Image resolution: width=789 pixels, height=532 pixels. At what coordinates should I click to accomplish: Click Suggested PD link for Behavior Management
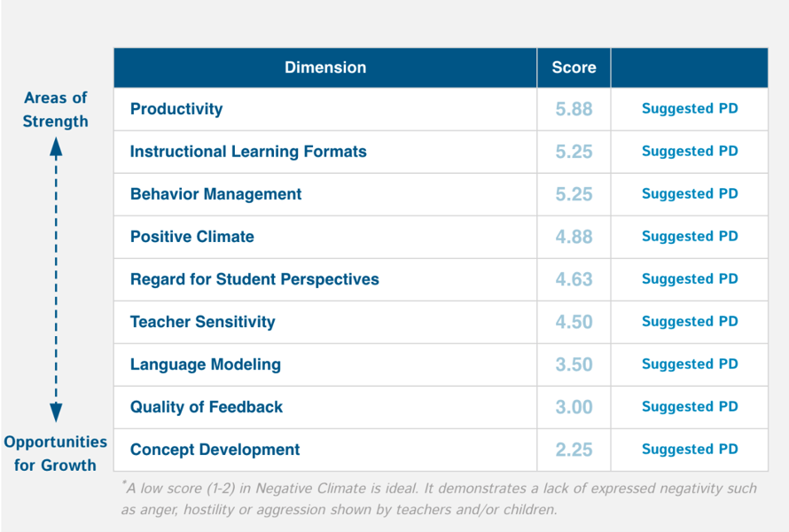[x=690, y=194]
